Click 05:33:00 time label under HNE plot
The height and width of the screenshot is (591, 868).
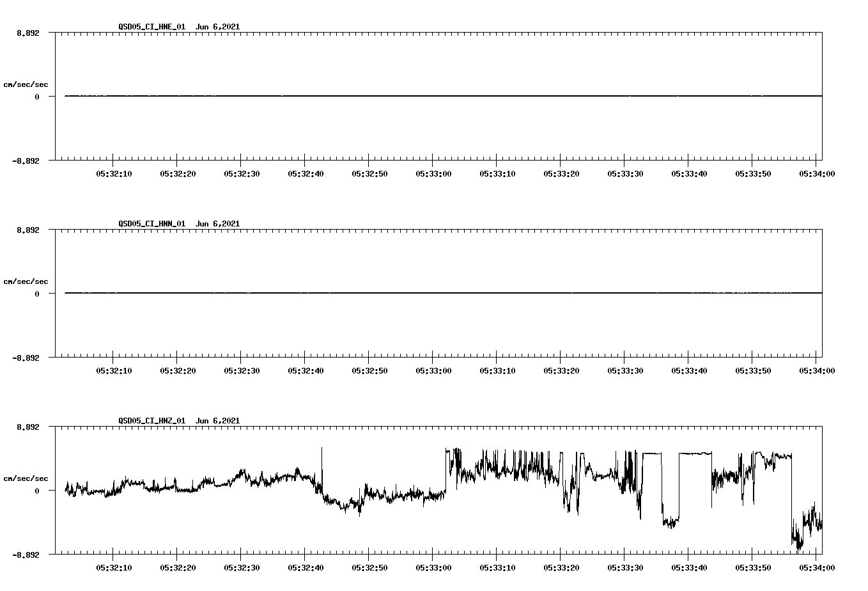tap(433, 173)
